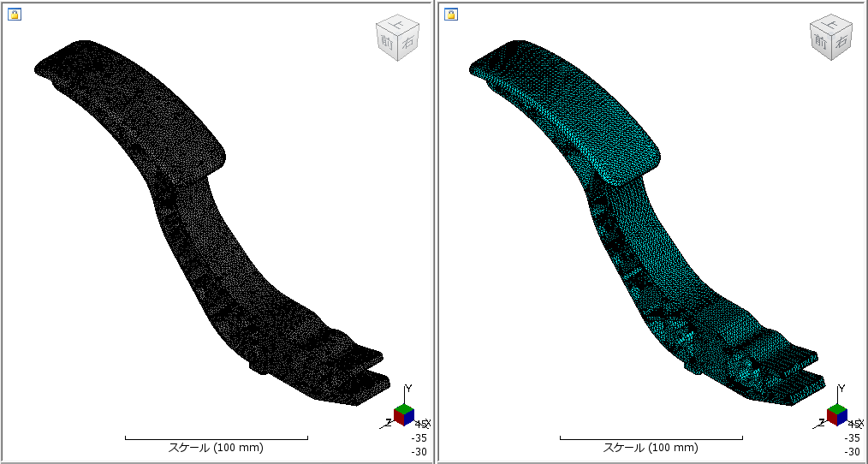
Task: Click rotation value -30 in left viewport
Action: point(419,451)
